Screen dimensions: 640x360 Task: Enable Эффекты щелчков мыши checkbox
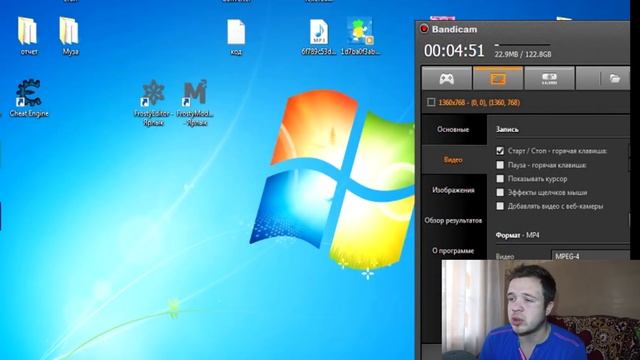(x=500, y=192)
